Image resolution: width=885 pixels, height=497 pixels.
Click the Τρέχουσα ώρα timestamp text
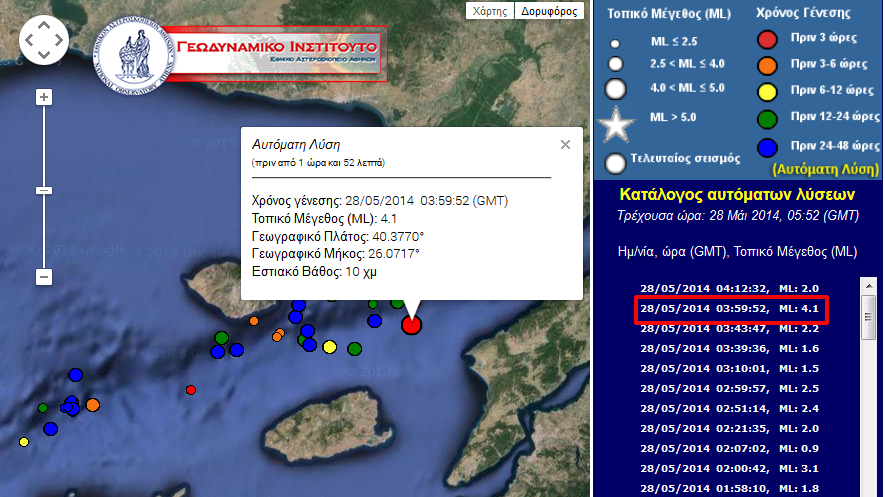738,216
